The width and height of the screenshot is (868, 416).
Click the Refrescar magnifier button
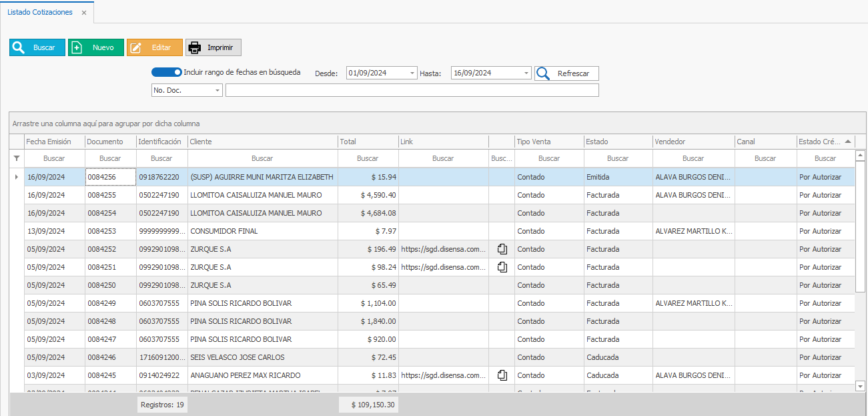click(x=566, y=73)
